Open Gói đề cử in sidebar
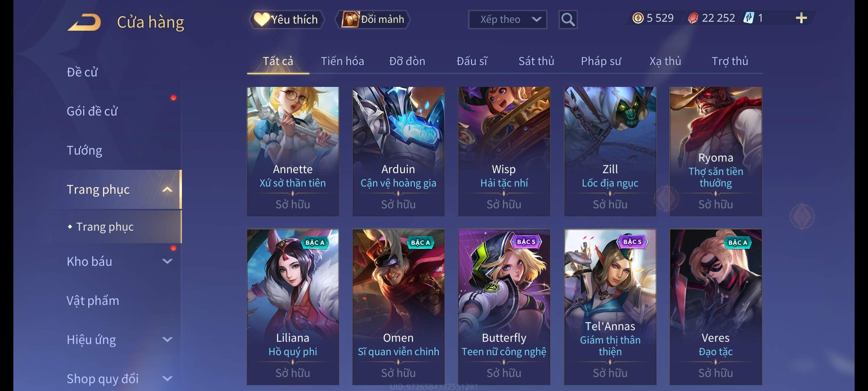 coord(92,111)
